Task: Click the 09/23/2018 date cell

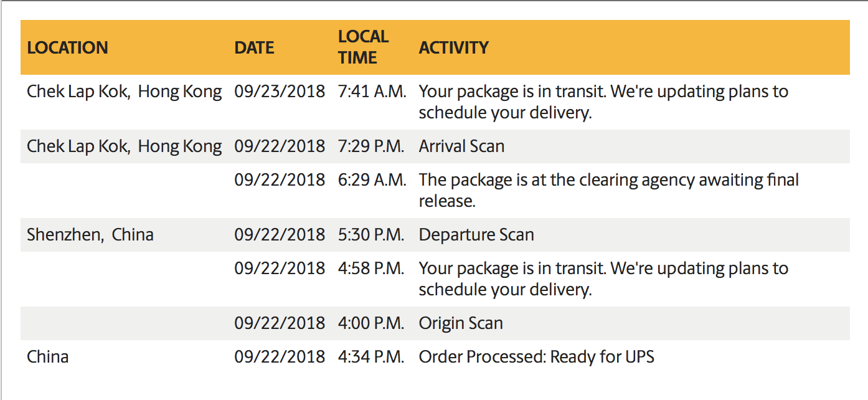Action: pos(280,92)
